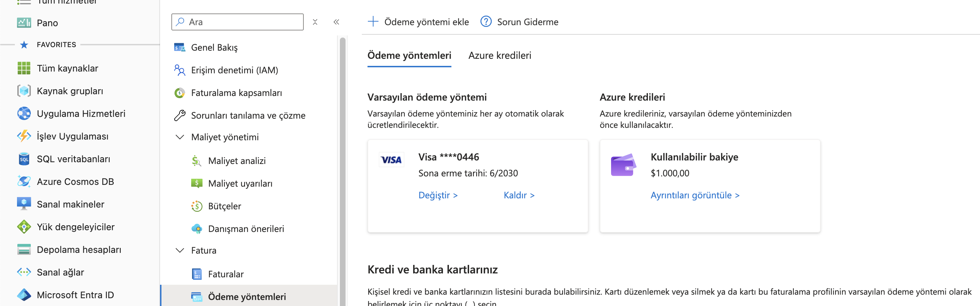Open SQL veritabanları icon
The image size is (980, 306).
click(x=24, y=159)
